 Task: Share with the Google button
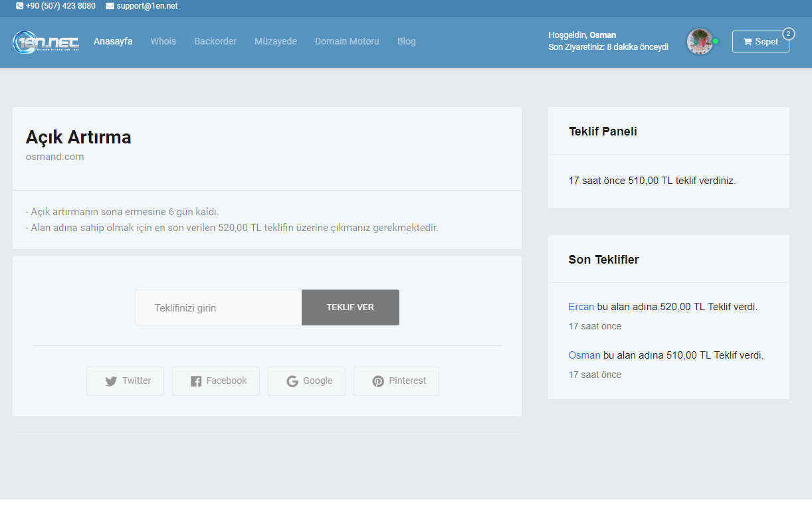(x=306, y=381)
